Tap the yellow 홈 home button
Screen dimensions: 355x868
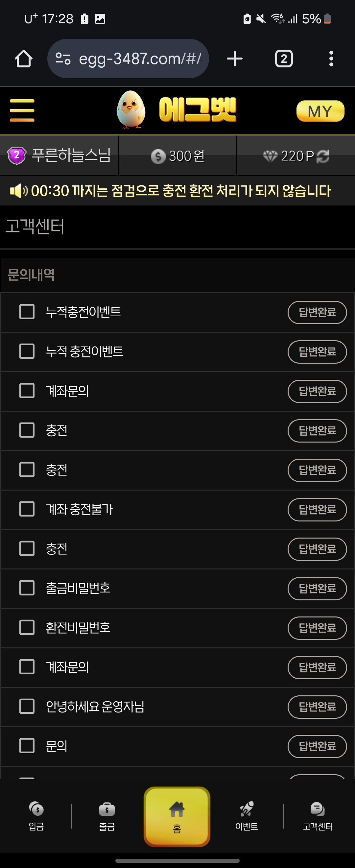(177, 817)
